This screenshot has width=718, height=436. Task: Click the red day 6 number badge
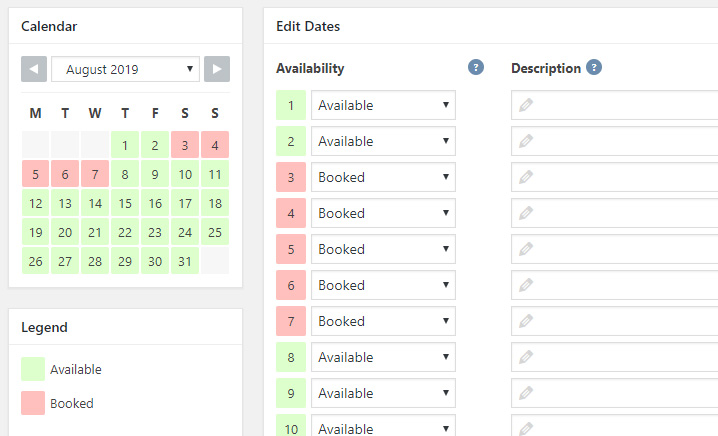click(290, 285)
